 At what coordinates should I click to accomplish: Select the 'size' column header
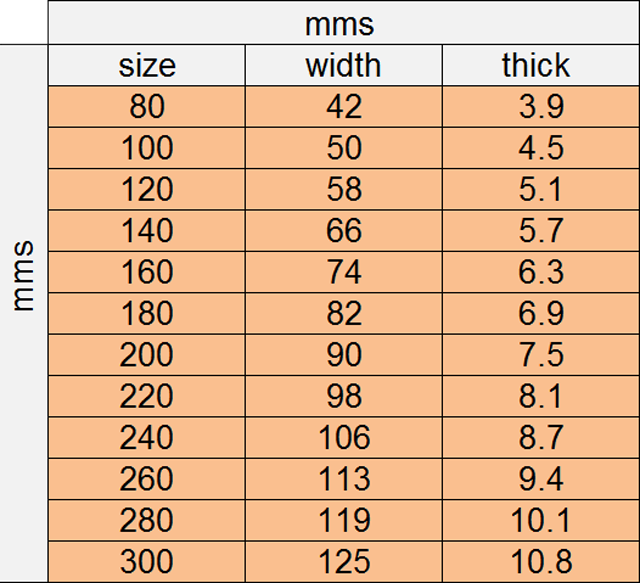point(147,65)
